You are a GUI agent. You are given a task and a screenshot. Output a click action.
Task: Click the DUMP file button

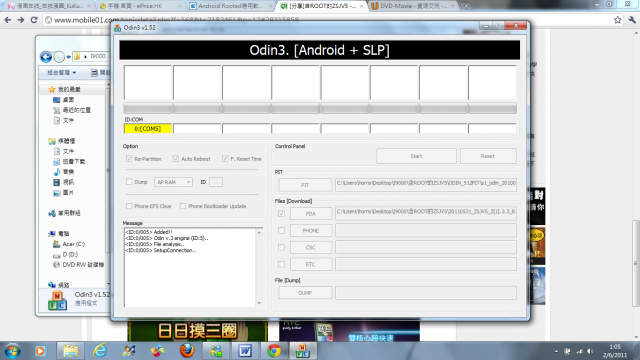pyautogui.click(x=305, y=293)
